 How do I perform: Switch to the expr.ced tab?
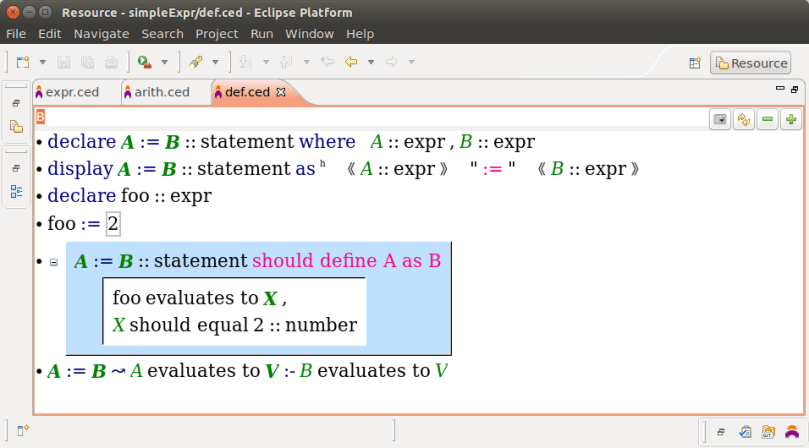(73, 92)
